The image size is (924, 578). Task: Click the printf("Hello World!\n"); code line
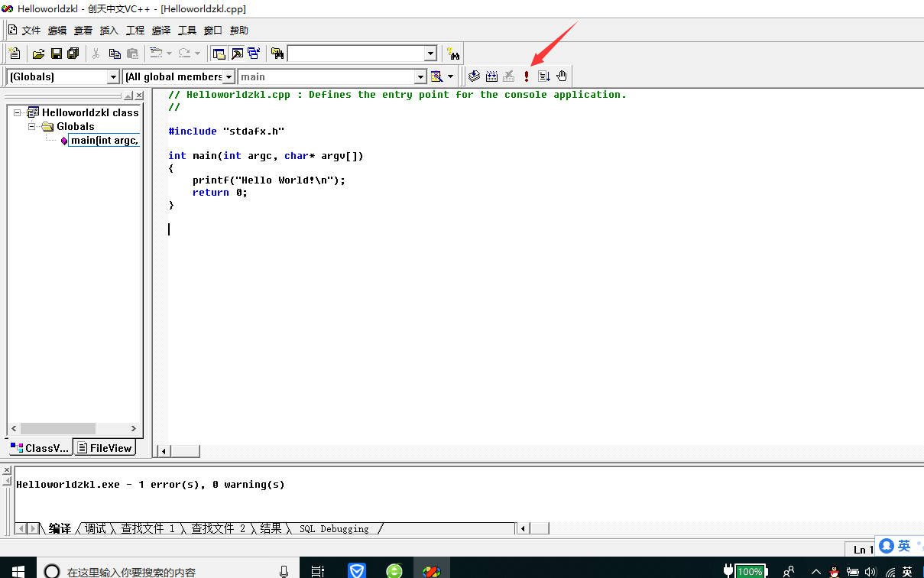[269, 180]
